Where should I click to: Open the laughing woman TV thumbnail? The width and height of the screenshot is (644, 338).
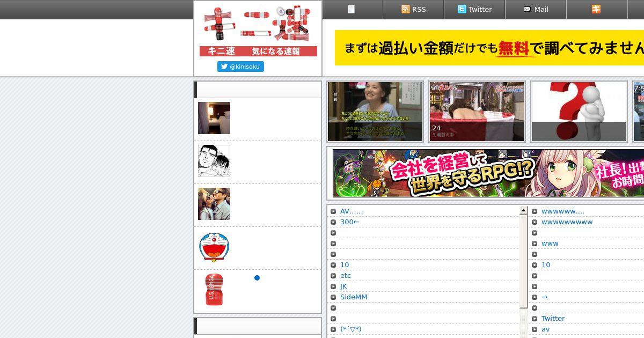point(375,112)
